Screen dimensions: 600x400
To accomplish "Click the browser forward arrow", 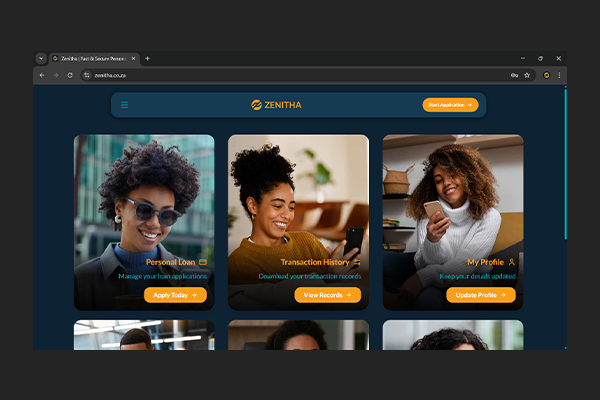I will pos(56,75).
